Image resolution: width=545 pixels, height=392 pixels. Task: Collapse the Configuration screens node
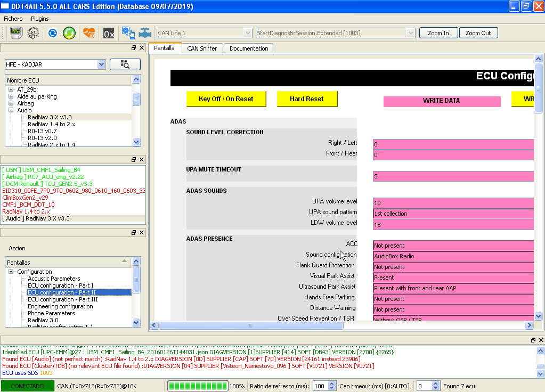coord(11,272)
